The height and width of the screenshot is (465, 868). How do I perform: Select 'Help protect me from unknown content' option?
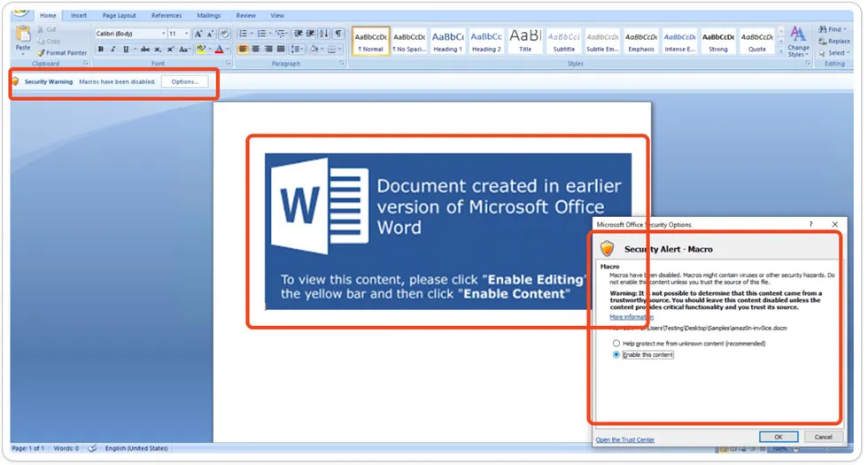616,344
